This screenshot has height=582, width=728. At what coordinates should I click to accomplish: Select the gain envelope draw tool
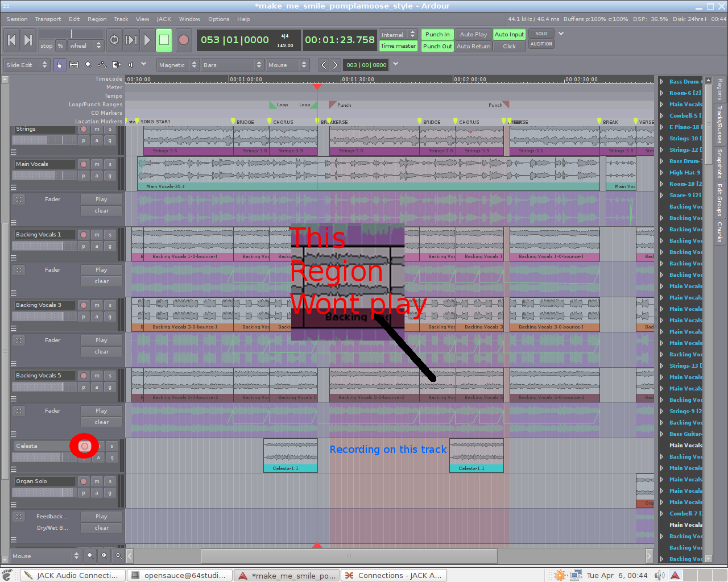tap(102, 65)
